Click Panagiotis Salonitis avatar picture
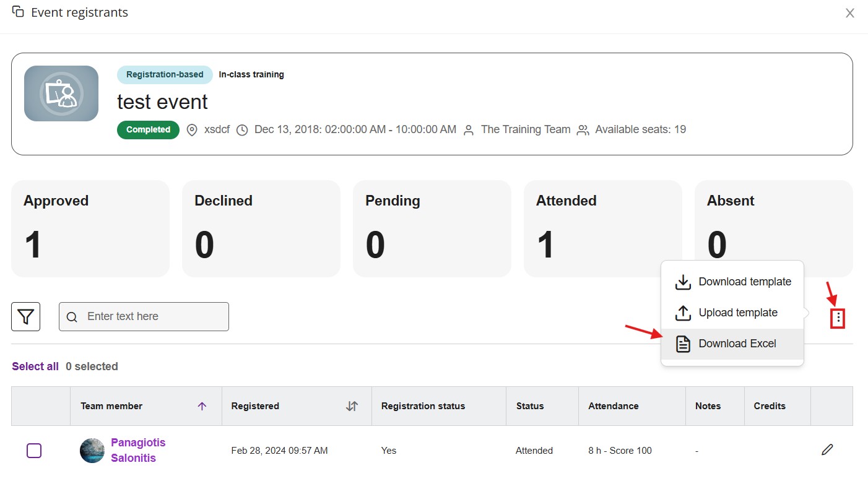The height and width of the screenshot is (481, 868). point(92,451)
